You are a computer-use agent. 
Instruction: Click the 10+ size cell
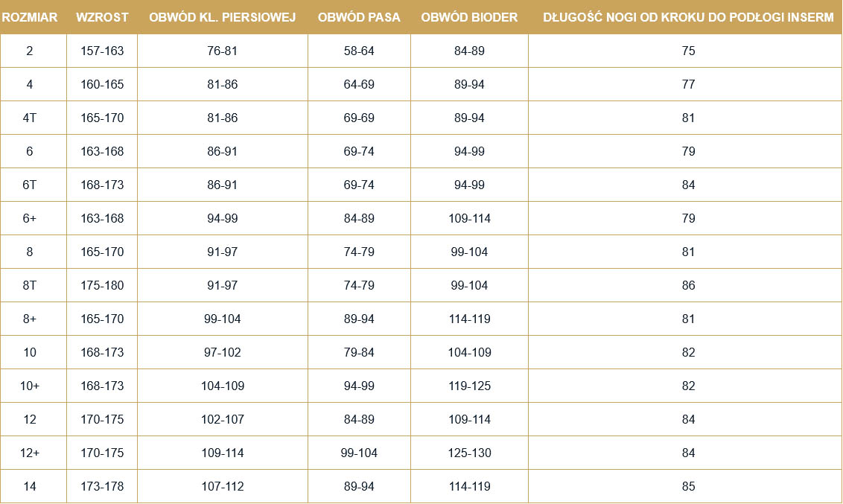pos(30,386)
